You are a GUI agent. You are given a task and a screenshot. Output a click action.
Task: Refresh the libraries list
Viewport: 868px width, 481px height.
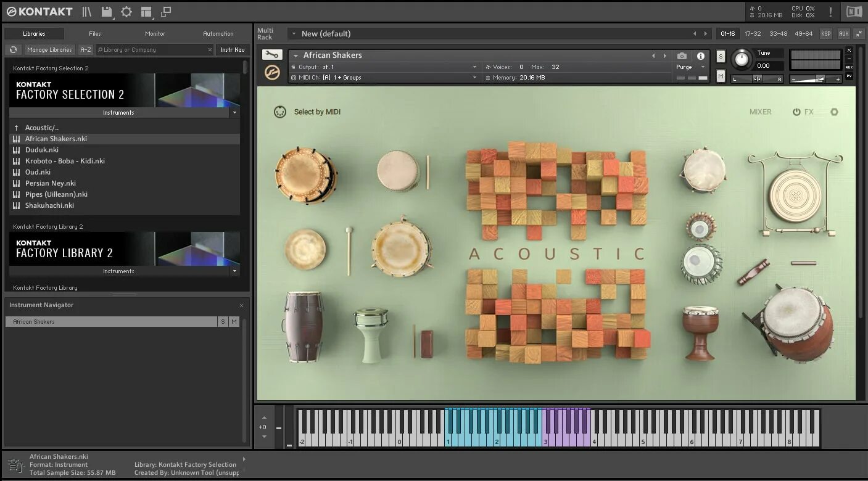pos(13,49)
